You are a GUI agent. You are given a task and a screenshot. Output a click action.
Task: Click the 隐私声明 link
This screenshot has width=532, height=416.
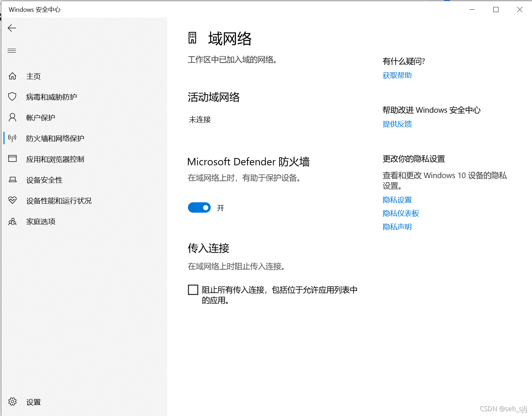coord(397,227)
